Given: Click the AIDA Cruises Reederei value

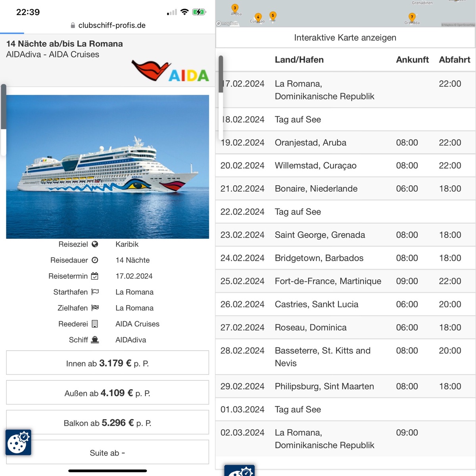Looking at the screenshot, I should tap(137, 324).
